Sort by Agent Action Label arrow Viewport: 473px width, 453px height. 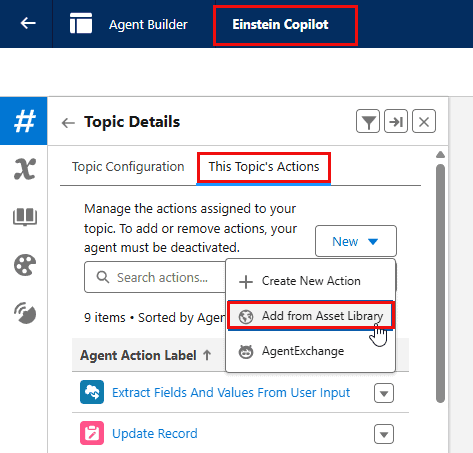pos(207,355)
